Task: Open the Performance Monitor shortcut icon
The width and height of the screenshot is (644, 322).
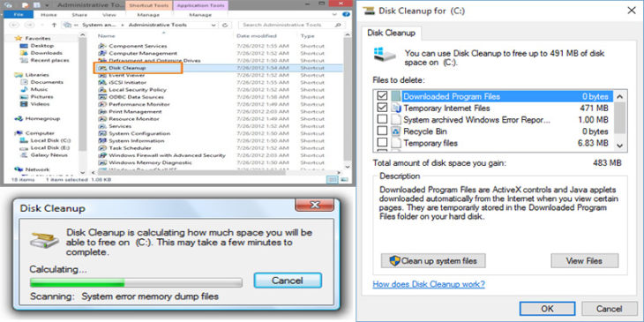Action: pyautogui.click(x=102, y=104)
